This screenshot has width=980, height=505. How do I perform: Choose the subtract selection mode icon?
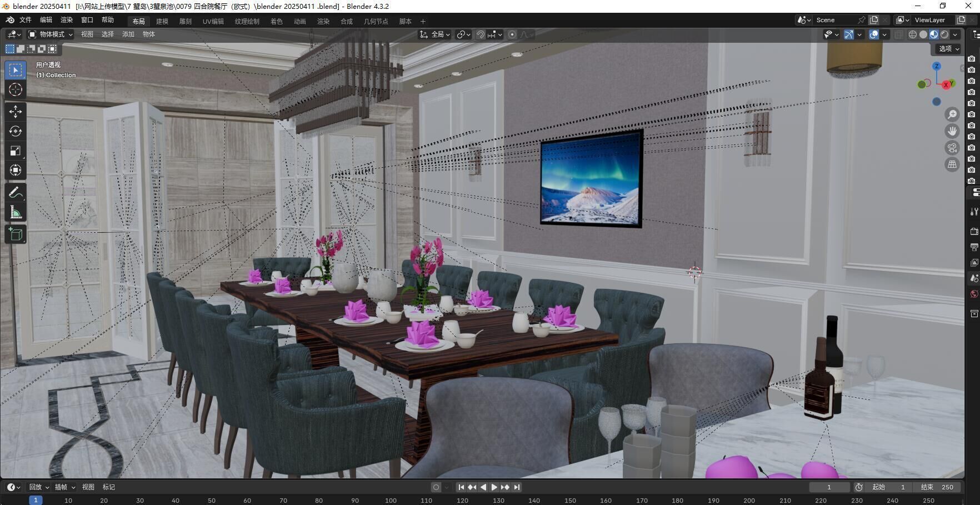(x=31, y=49)
